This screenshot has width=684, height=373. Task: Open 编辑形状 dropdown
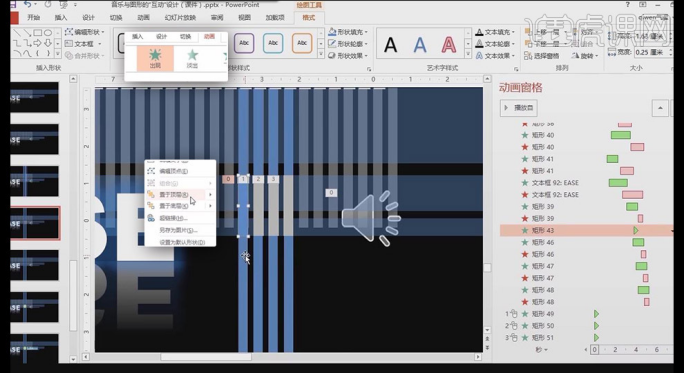(85, 32)
